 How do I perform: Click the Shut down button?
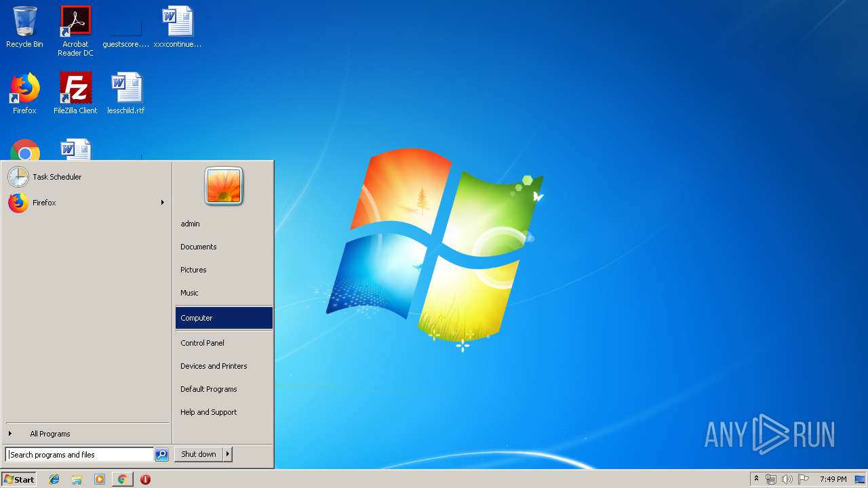[x=199, y=454]
